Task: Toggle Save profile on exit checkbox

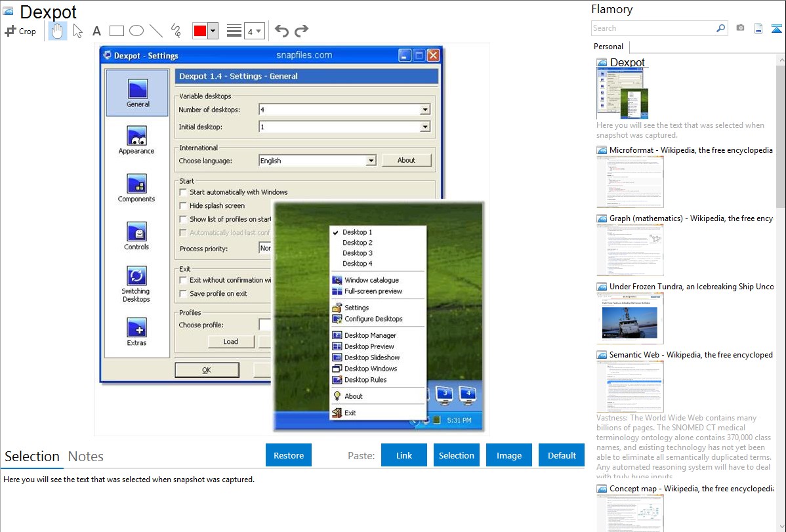Action: tap(183, 294)
